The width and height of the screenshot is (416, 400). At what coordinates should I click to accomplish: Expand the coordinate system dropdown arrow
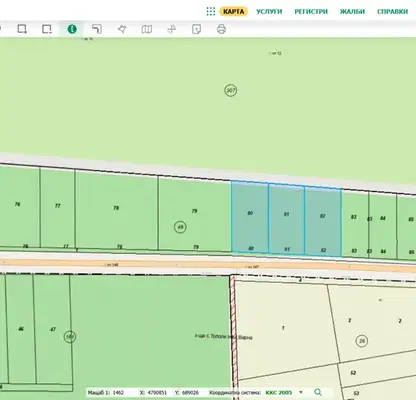coord(301,392)
